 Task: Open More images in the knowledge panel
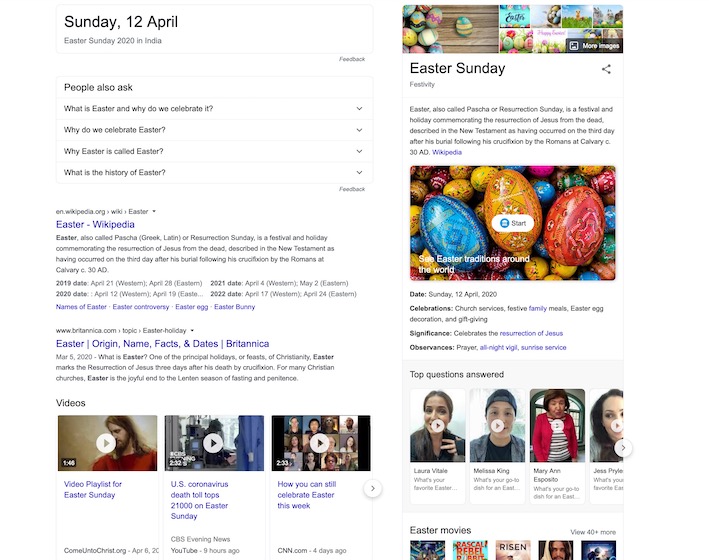tap(593, 45)
